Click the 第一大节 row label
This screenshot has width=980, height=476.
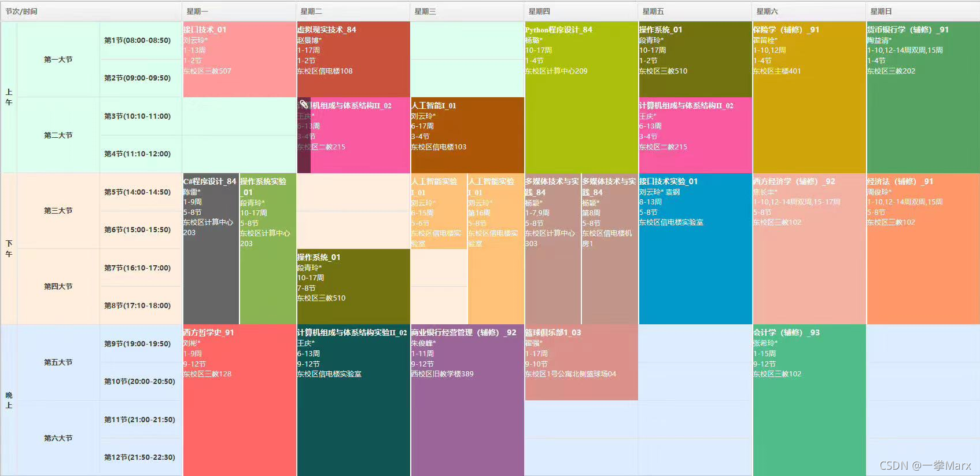(x=58, y=60)
